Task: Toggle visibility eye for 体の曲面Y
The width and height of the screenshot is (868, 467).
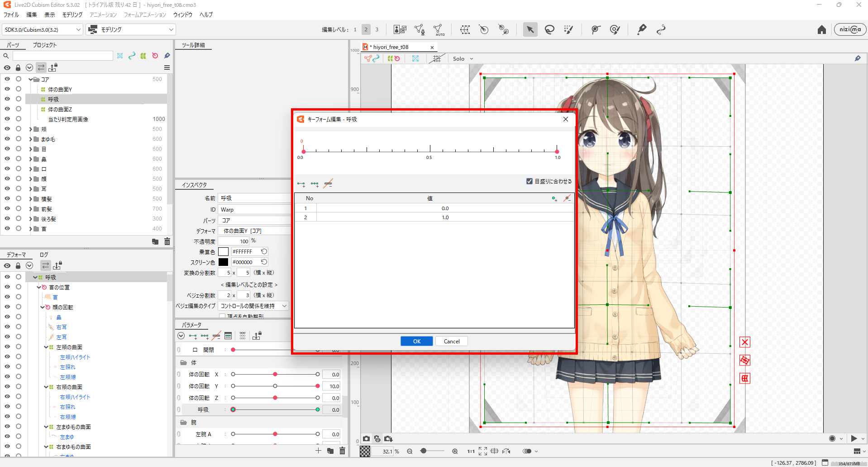Action: coord(7,89)
